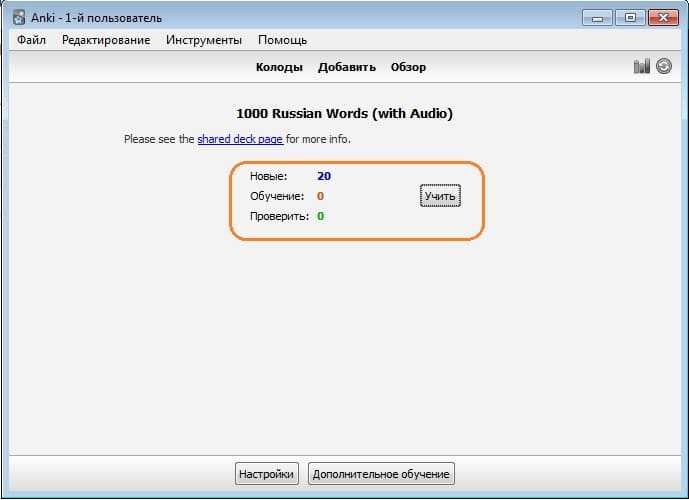
Task: Open the Обзор card browser
Action: pyautogui.click(x=408, y=67)
